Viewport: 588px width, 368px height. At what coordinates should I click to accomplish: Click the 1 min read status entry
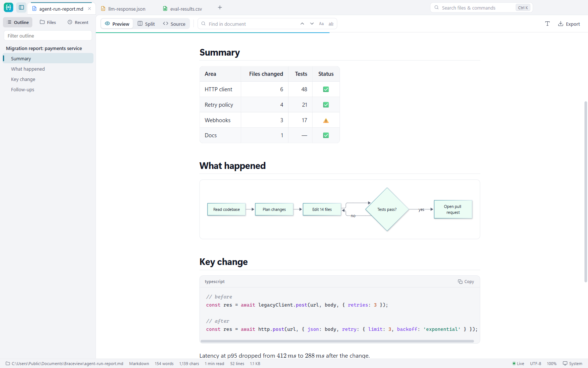[x=214, y=364]
